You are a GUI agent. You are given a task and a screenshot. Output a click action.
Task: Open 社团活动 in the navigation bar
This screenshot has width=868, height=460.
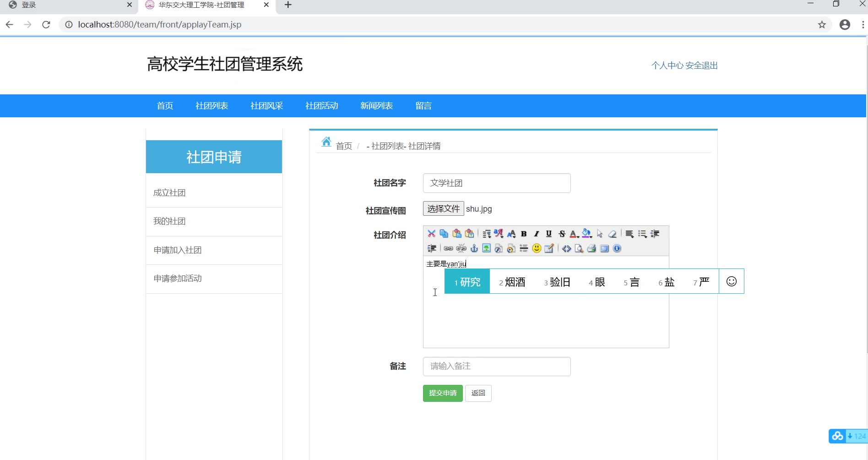(x=321, y=106)
